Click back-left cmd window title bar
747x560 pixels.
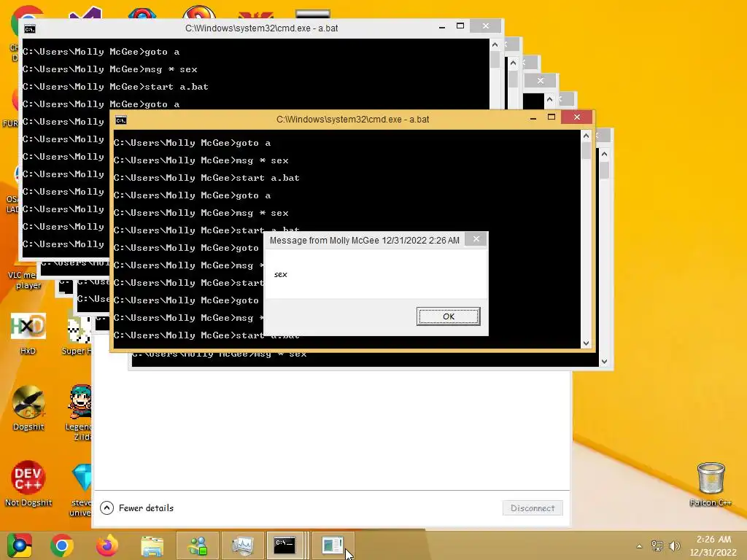[261, 28]
